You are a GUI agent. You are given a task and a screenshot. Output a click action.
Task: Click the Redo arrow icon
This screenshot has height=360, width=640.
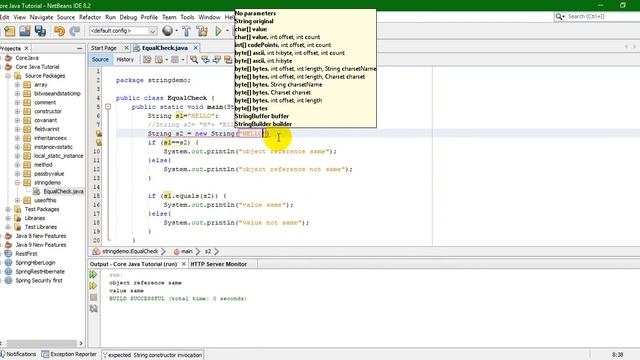coord(75,31)
